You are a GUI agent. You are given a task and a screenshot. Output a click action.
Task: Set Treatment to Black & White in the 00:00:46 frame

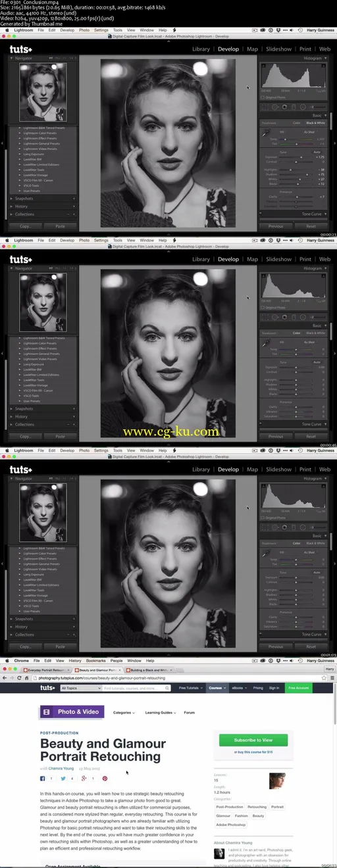click(x=316, y=333)
